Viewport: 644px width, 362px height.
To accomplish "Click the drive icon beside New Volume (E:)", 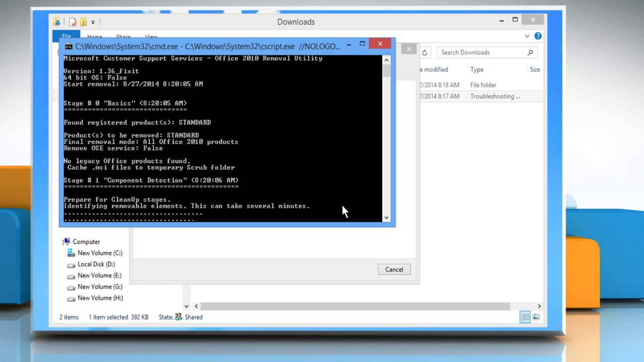I will click(71, 276).
